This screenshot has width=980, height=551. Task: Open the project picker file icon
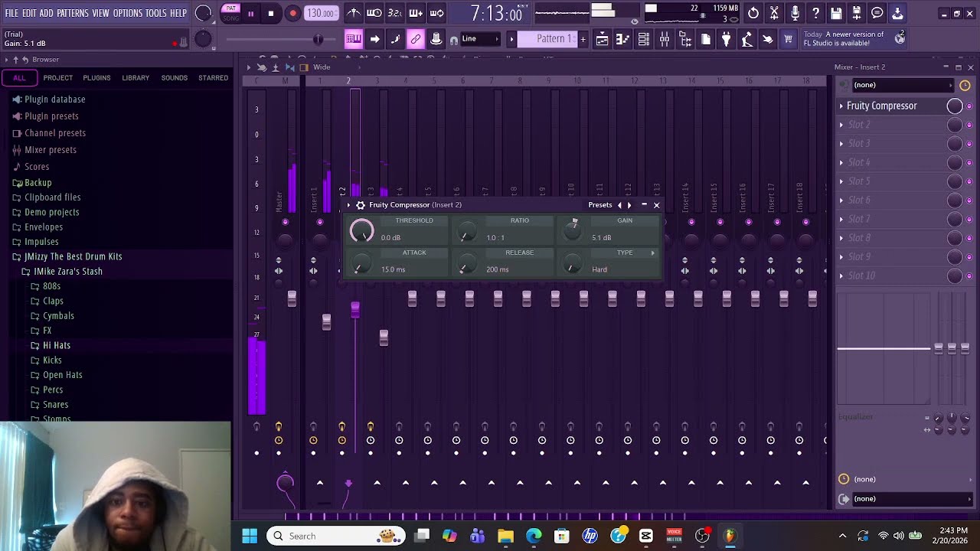click(706, 39)
